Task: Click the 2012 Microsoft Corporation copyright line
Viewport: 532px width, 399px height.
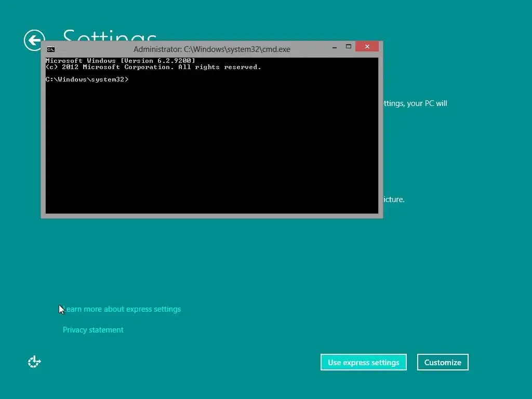Action: (153, 67)
